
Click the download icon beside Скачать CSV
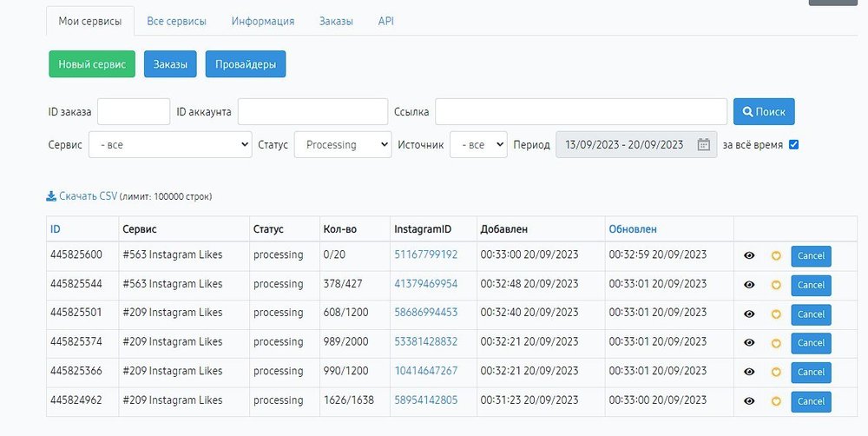51,196
